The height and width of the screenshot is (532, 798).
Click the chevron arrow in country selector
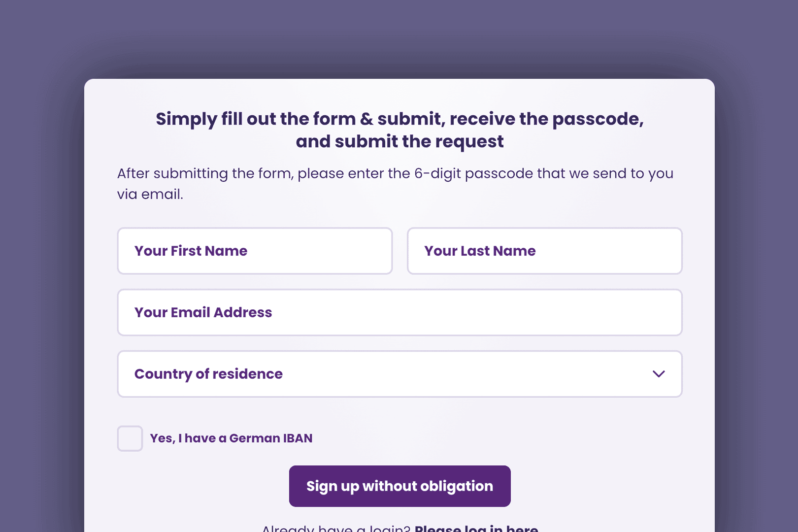(x=659, y=374)
